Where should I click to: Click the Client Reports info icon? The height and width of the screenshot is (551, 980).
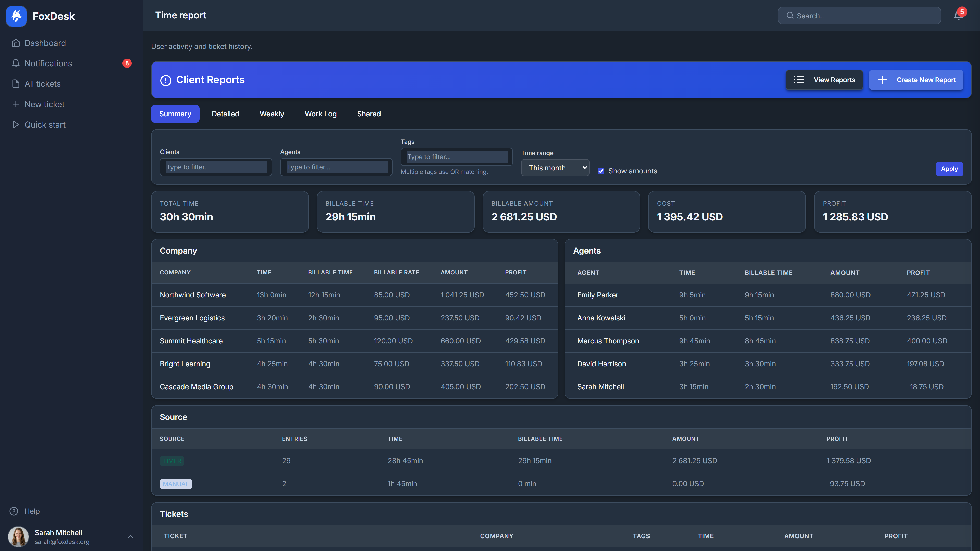point(166,80)
